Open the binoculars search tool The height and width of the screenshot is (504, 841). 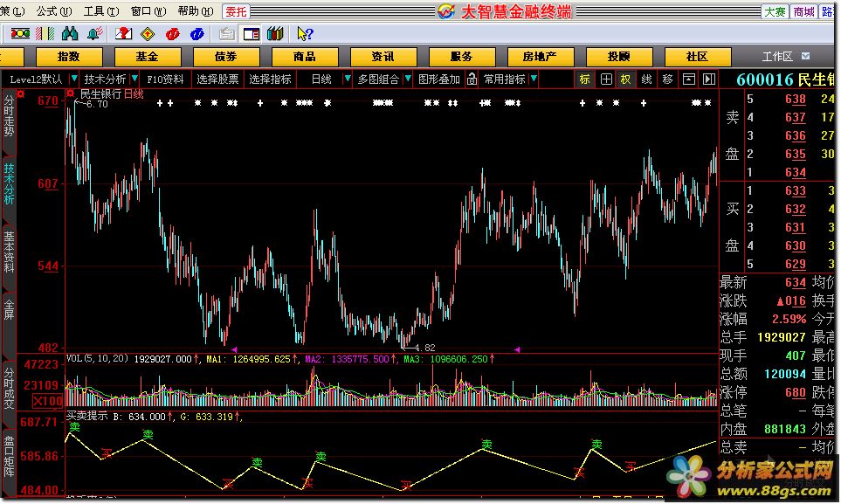(70, 34)
